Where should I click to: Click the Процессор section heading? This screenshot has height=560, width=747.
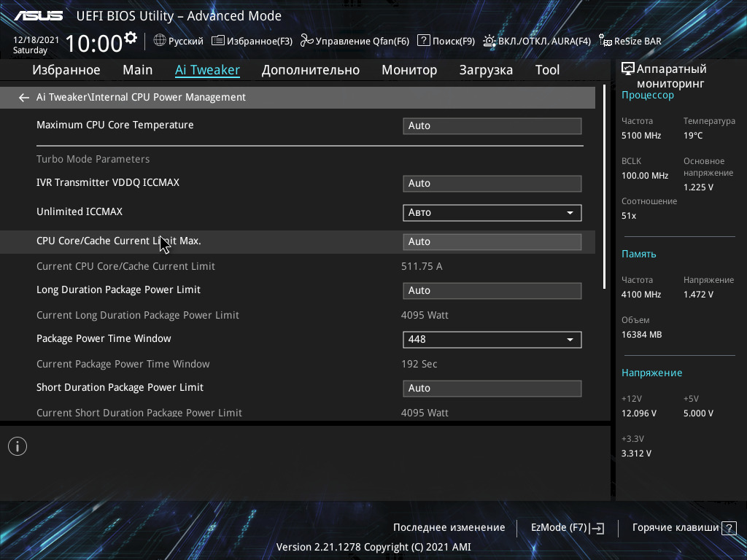pos(648,96)
